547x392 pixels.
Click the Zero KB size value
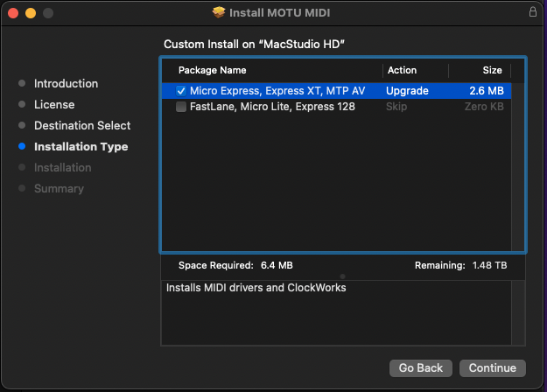(484, 107)
